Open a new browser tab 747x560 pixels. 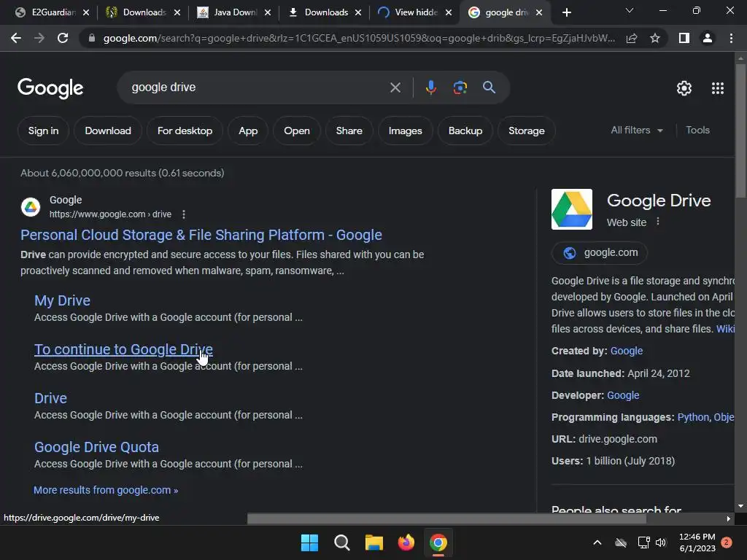click(x=566, y=12)
